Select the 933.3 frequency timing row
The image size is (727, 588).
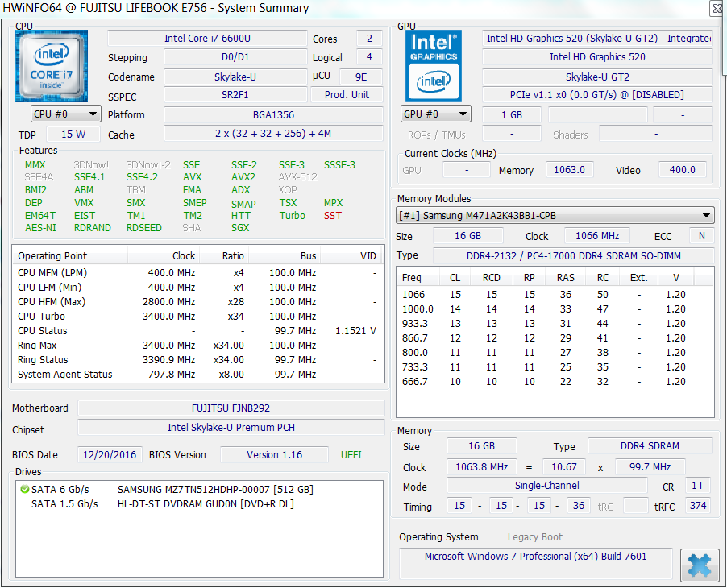pyautogui.click(x=555, y=324)
